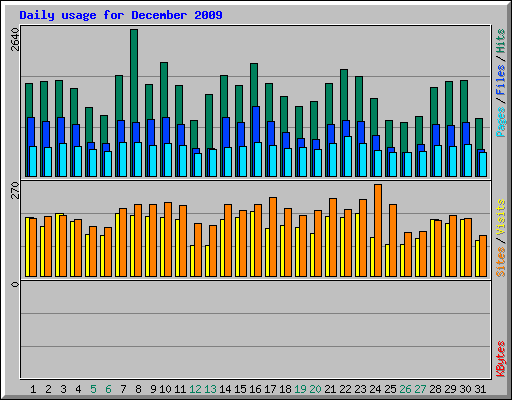The image size is (512, 400).
Task: Select day 8 on the date axis
Action: pos(138,389)
